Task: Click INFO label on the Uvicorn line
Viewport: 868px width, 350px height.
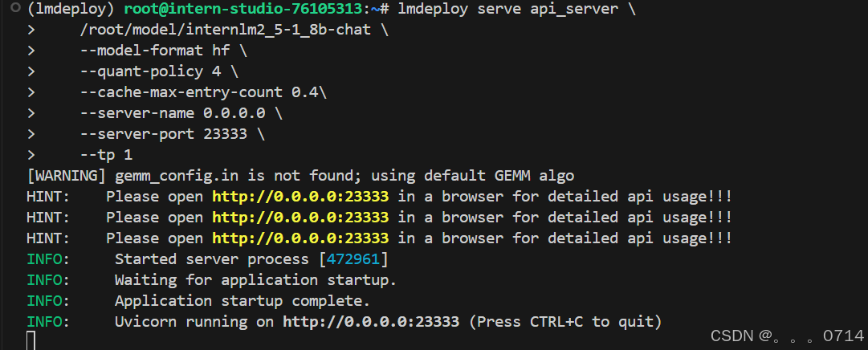Action: pyautogui.click(x=44, y=321)
